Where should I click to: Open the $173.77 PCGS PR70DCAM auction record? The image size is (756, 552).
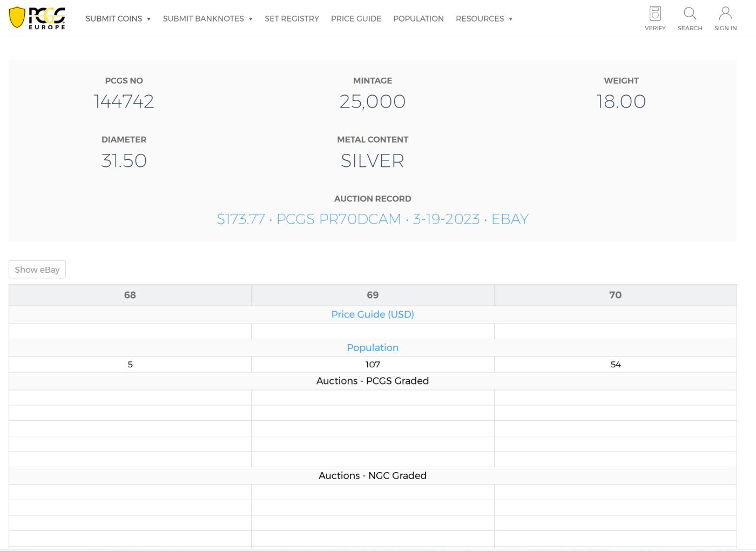point(372,219)
